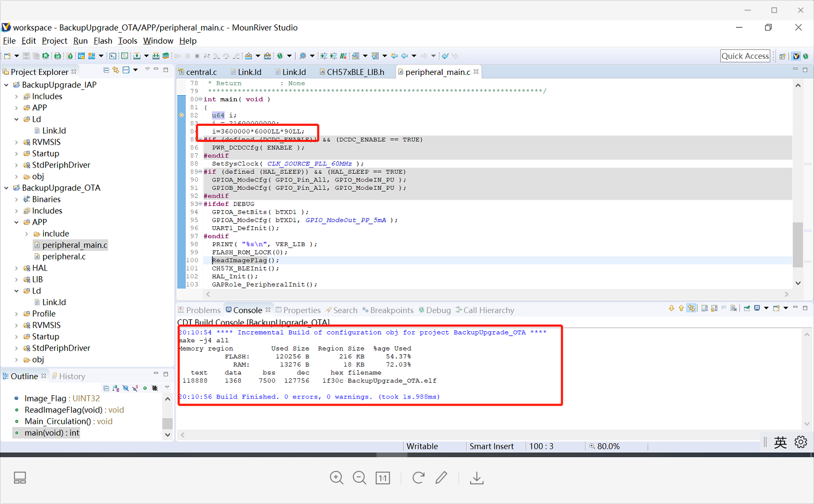Click the pencil edit icon in viewer
This screenshot has height=504, width=814.
point(442,477)
